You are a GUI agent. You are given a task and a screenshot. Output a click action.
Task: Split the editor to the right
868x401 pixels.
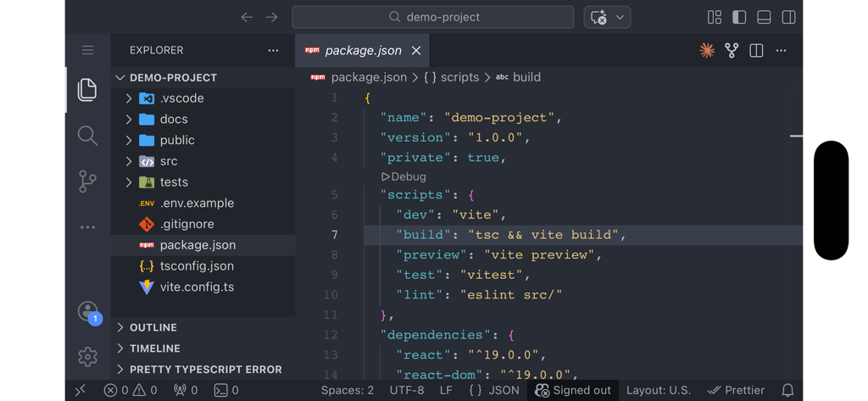coord(756,50)
